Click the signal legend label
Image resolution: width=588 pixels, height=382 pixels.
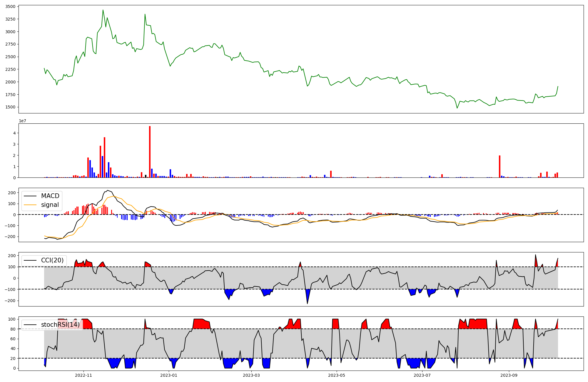click(50, 205)
